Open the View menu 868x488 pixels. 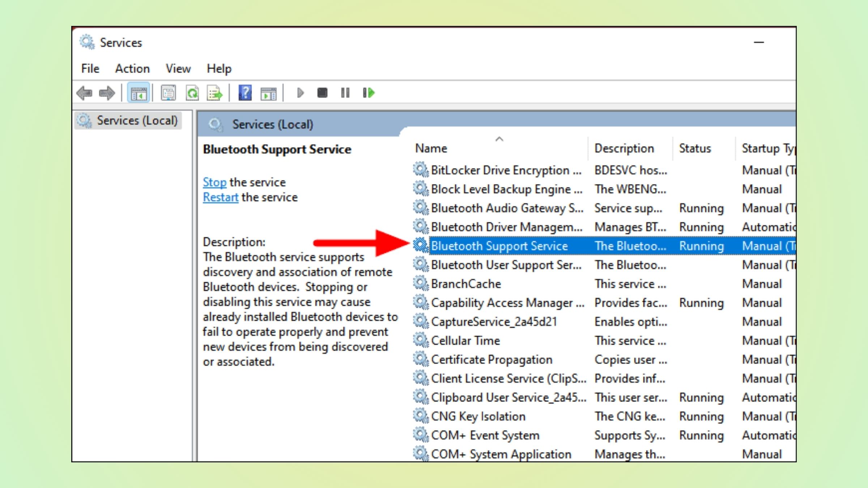178,69
